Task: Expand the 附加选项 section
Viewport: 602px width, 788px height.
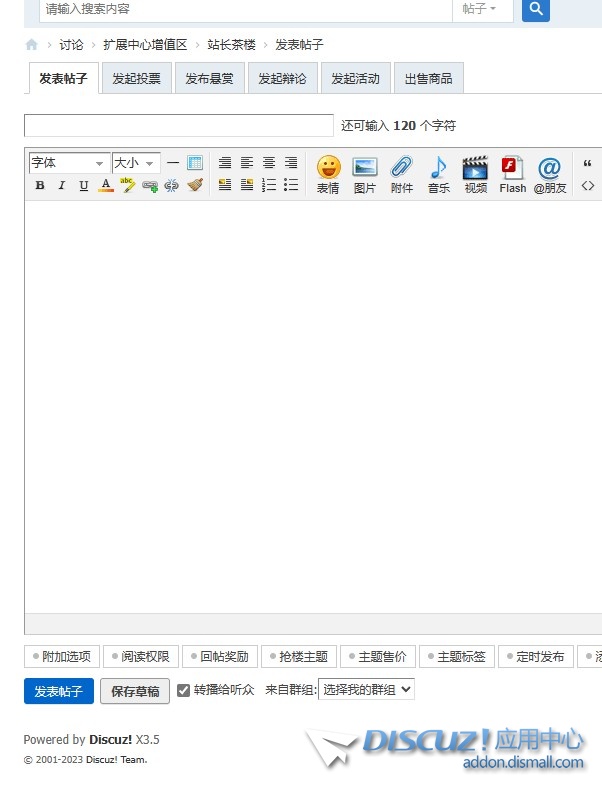Action: pos(62,657)
